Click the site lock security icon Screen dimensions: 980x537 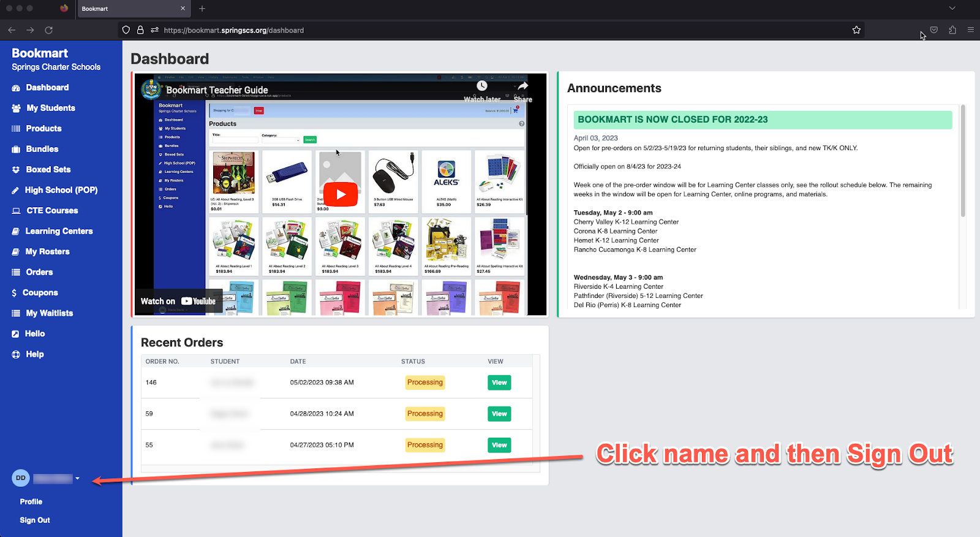[x=140, y=30]
